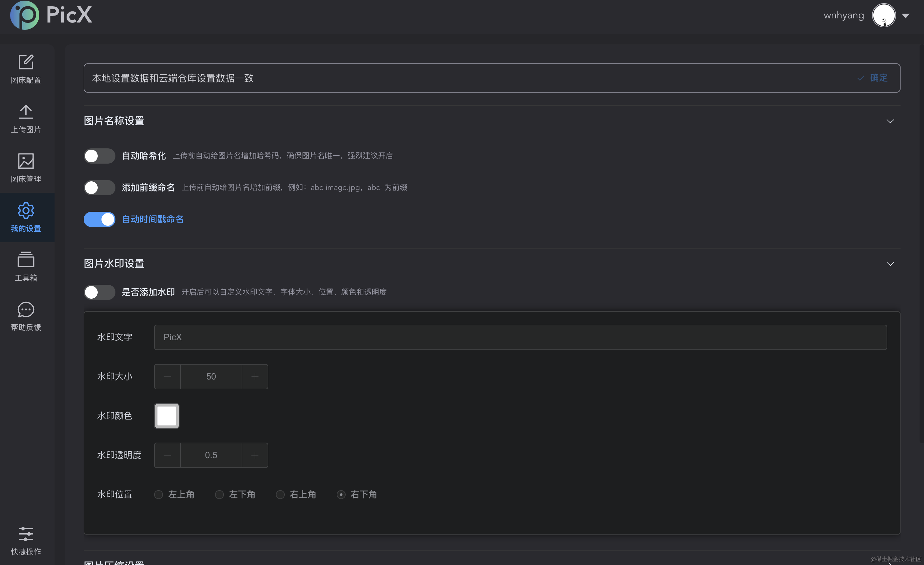Open the 图床配置 sidebar icon

[x=25, y=68]
